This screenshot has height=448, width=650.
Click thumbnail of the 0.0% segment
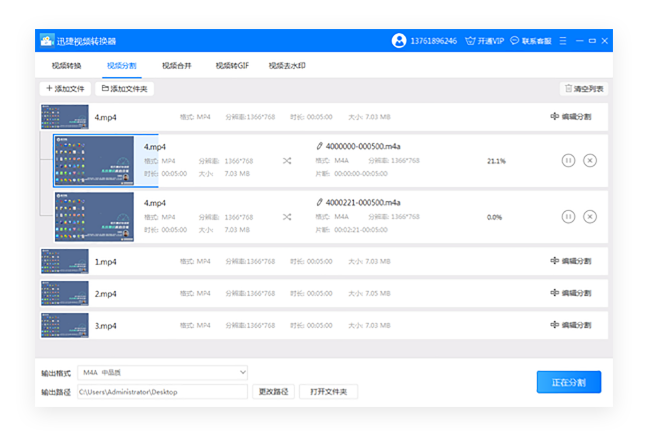95,217
